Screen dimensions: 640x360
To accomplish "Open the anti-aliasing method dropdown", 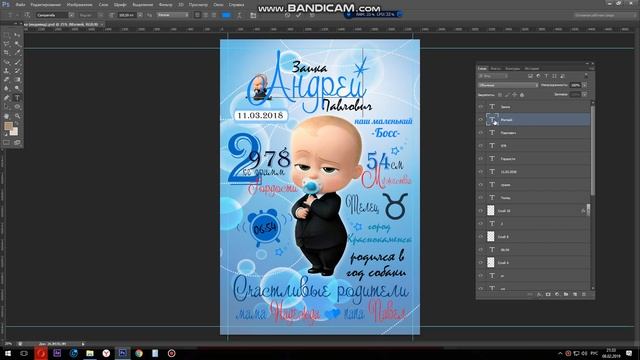I will 173,15.
